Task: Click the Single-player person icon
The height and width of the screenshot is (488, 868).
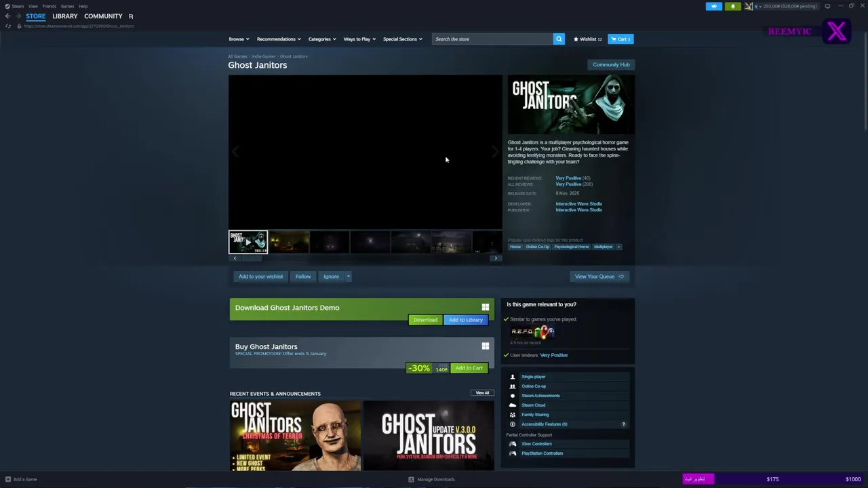Action: (513, 377)
